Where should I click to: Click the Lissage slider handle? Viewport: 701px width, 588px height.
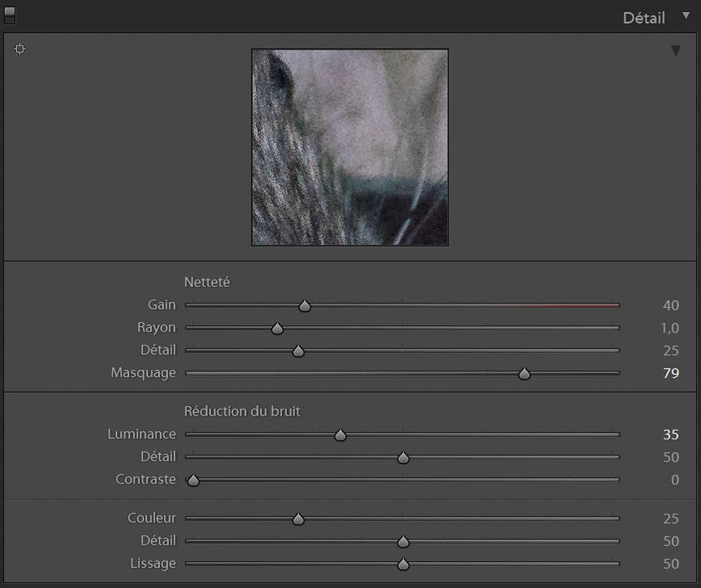403,564
